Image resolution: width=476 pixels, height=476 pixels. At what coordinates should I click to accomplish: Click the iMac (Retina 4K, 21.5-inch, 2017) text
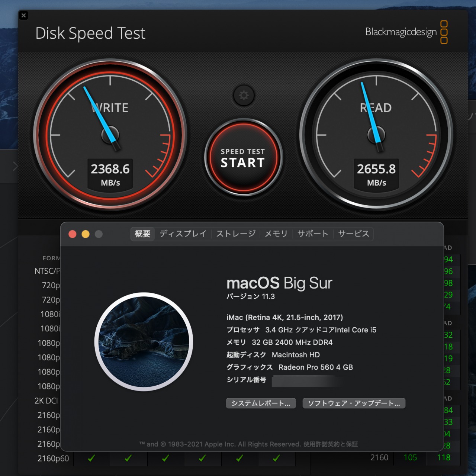click(285, 317)
